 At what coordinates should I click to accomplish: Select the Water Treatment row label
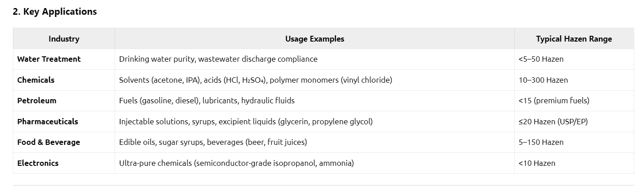point(49,59)
